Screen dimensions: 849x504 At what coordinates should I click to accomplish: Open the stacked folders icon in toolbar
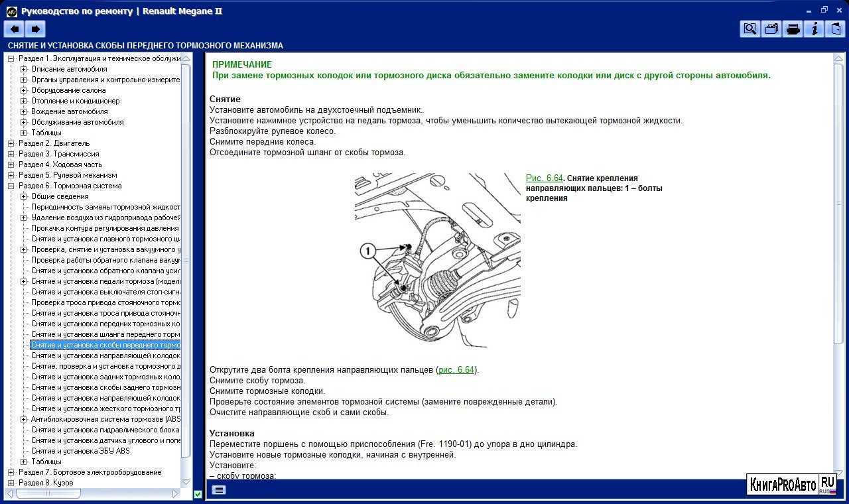point(771,29)
